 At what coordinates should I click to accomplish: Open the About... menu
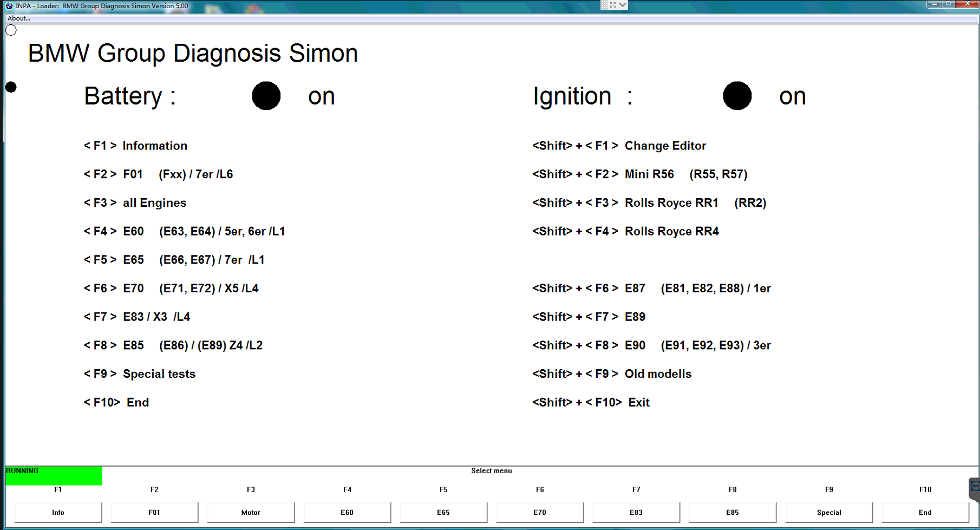tap(19, 18)
